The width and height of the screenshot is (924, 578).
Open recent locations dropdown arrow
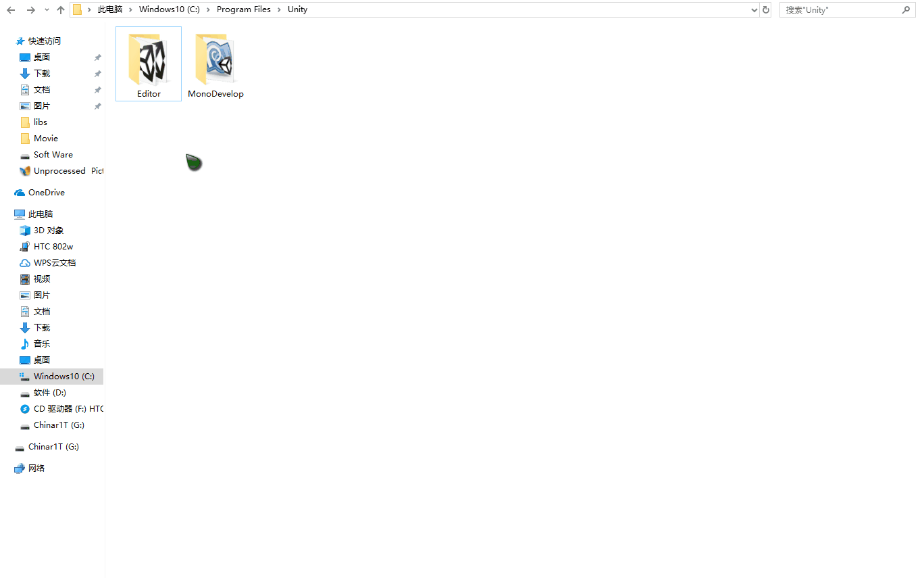tap(47, 10)
